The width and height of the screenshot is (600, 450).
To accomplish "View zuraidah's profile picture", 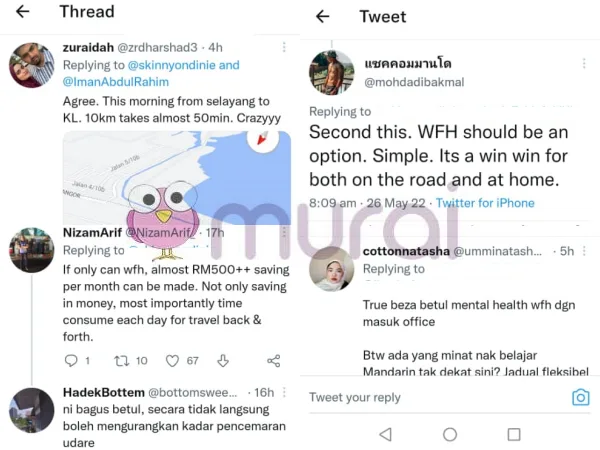I will tap(32, 65).
